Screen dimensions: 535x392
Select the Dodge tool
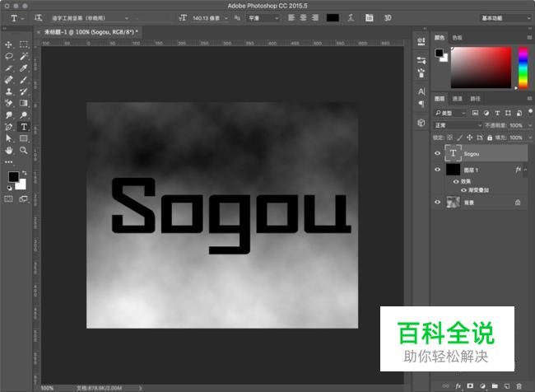[x=24, y=114]
